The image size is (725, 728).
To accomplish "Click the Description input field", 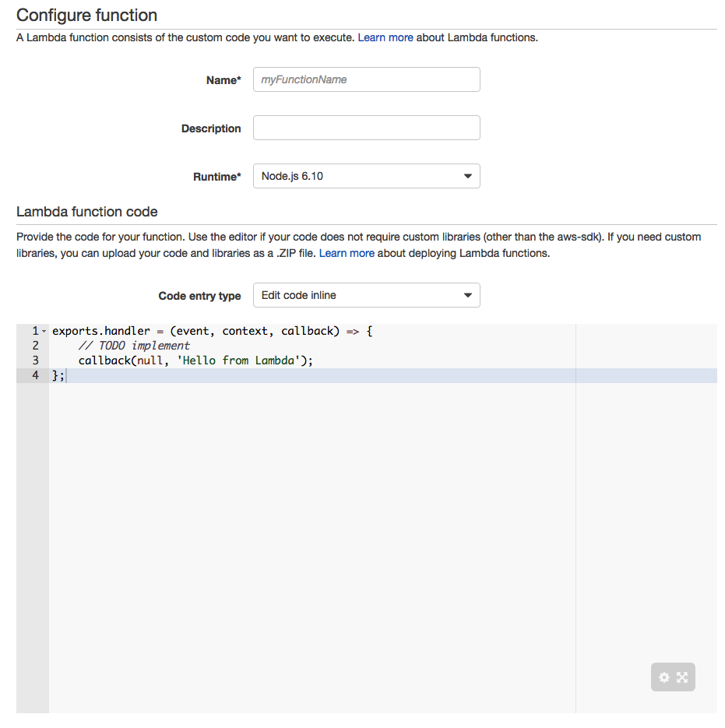I will click(x=367, y=128).
